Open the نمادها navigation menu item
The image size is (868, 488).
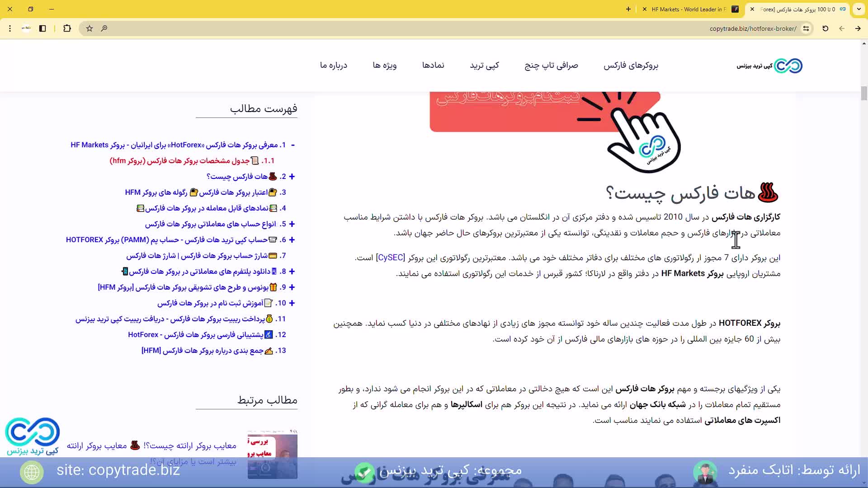(433, 65)
